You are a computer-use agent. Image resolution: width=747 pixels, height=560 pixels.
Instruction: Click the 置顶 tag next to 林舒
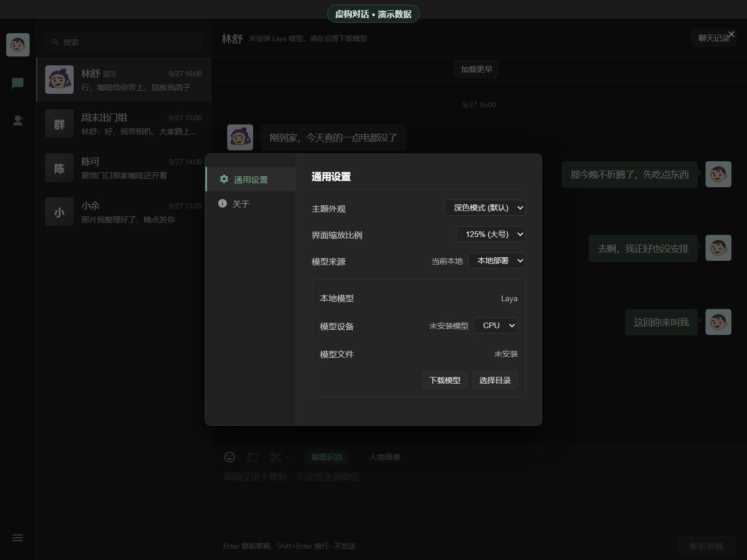point(110,74)
